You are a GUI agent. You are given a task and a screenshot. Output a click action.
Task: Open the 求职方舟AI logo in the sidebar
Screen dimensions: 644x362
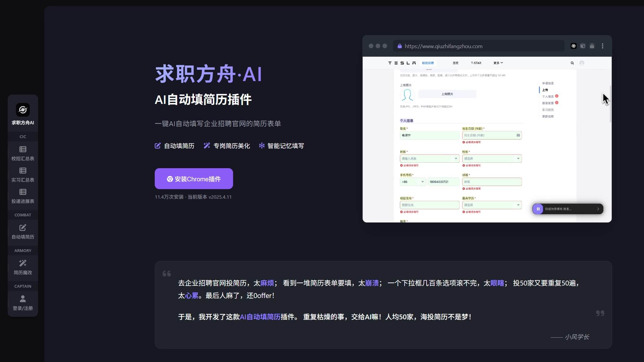pyautogui.click(x=23, y=109)
